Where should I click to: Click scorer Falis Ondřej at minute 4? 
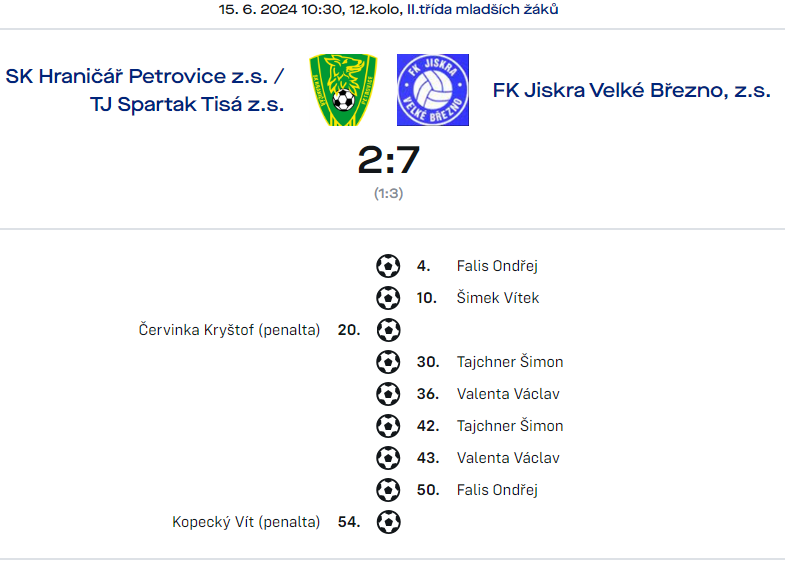(x=497, y=266)
